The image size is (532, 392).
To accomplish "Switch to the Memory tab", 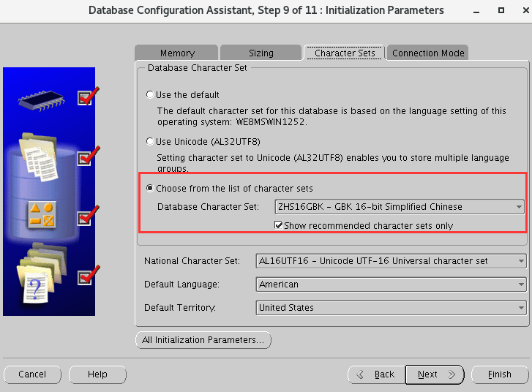I will [x=177, y=53].
